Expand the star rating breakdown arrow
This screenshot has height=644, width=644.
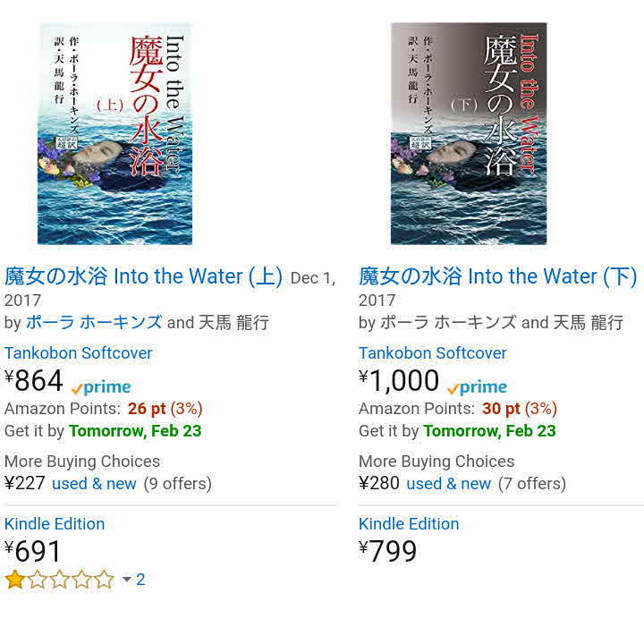pyautogui.click(x=126, y=580)
